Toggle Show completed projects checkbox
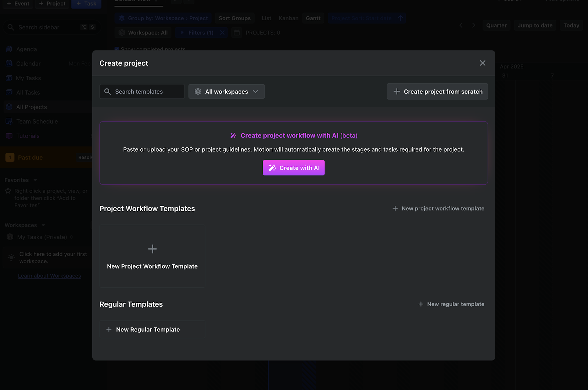The height and width of the screenshot is (390, 588). click(117, 49)
